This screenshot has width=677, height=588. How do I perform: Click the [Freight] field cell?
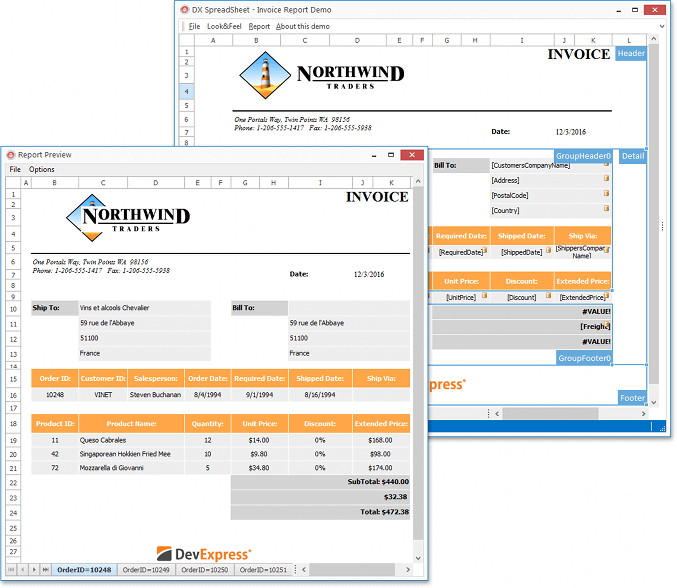(x=522, y=326)
